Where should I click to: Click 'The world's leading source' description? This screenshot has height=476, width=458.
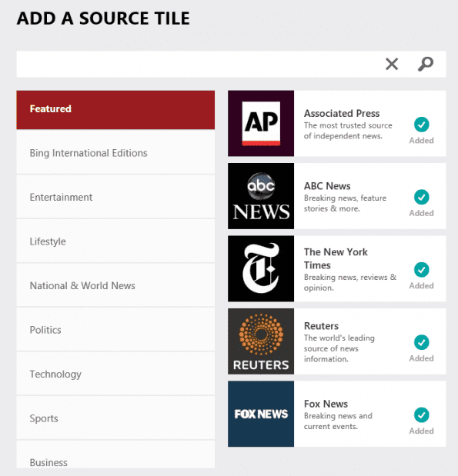339,348
